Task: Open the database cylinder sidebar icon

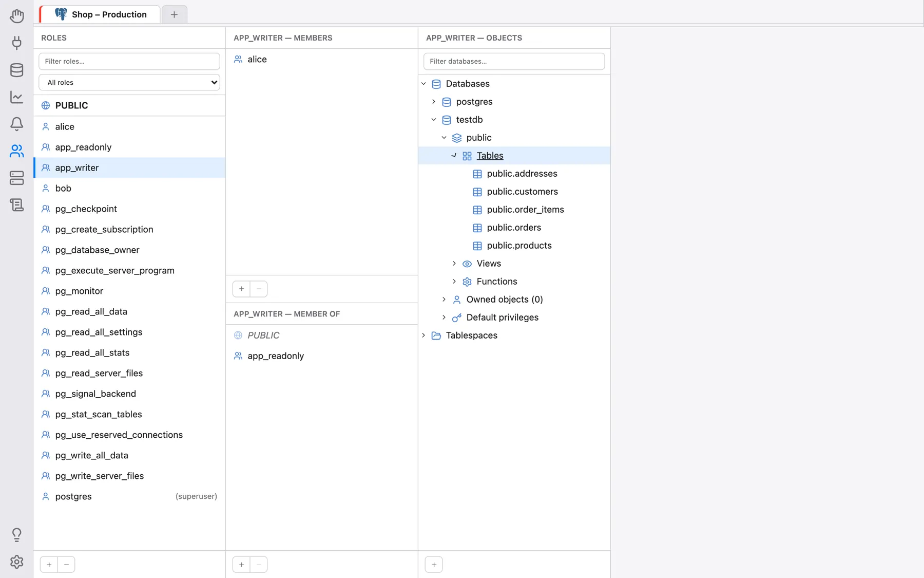Action: click(x=16, y=70)
